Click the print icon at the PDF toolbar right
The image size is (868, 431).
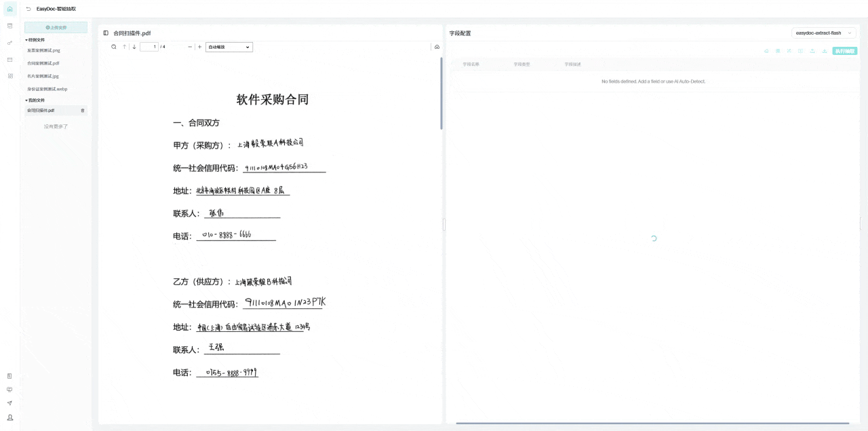pos(437,47)
